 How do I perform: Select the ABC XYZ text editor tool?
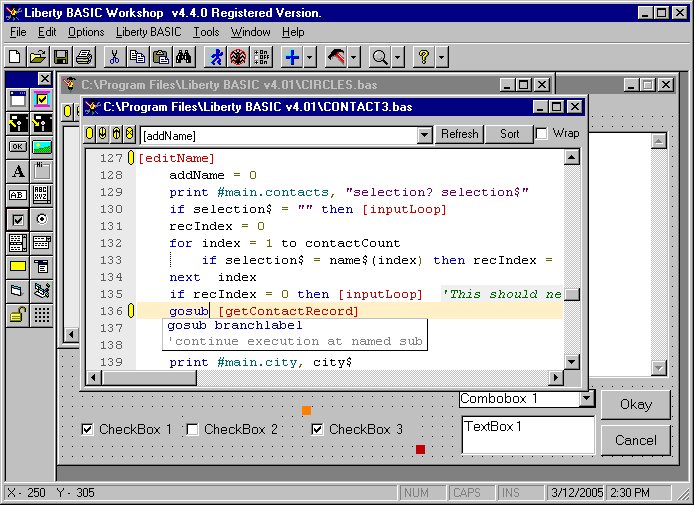[x=42, y=195]
